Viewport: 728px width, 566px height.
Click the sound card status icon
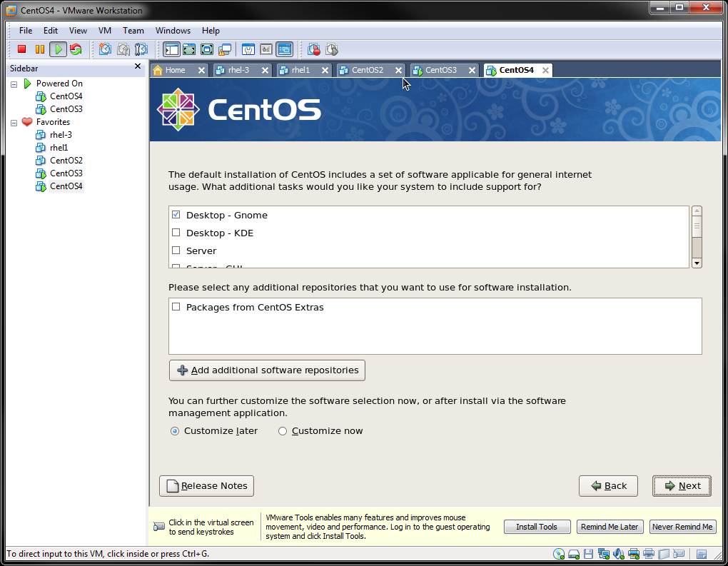618,553
